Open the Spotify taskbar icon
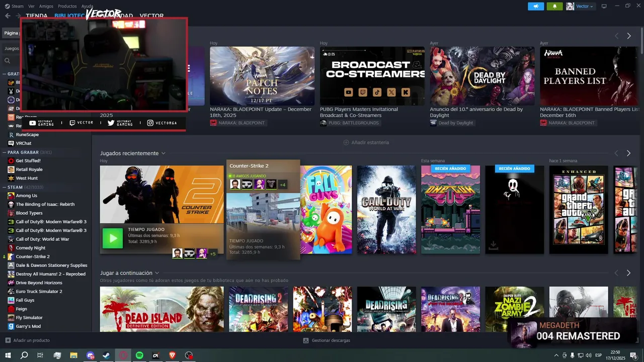The width and height of the screenshot is (644, 362). click(x=139, y=355)
